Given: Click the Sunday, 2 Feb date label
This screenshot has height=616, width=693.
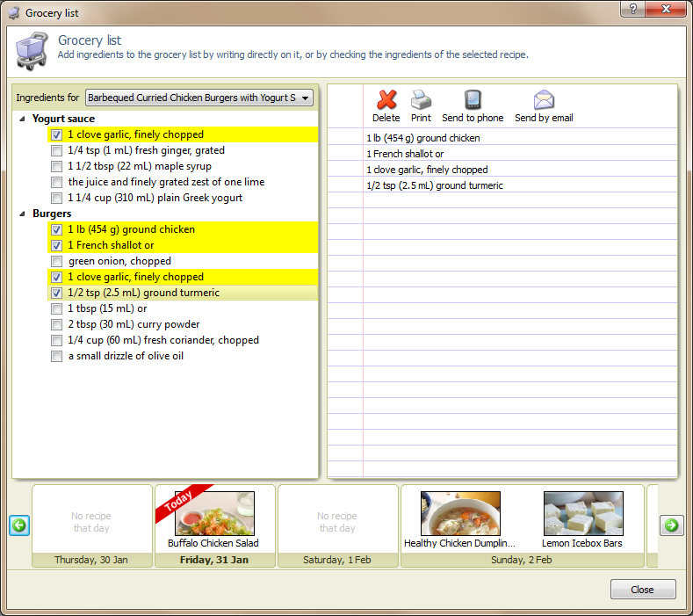Looking at the screenshot, I should [x=522, y=560].
